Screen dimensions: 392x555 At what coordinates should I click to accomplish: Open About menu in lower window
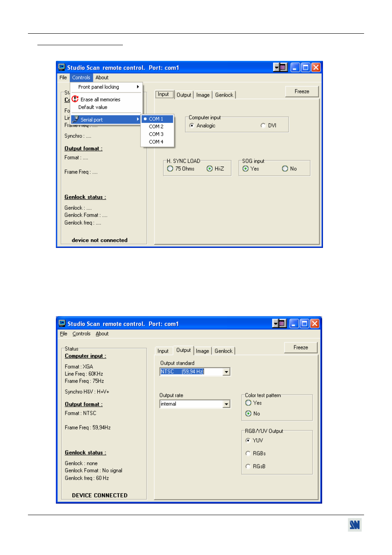click(x=102, y=333)
